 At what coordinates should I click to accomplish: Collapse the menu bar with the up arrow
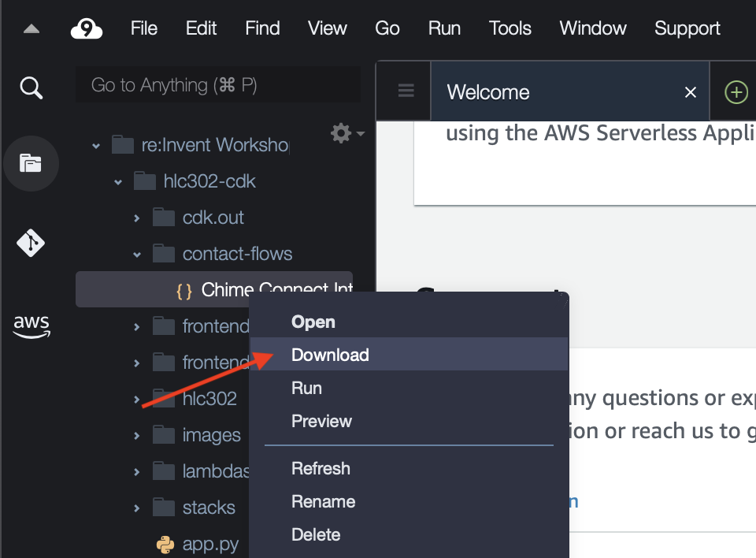[x=31, y=29]
